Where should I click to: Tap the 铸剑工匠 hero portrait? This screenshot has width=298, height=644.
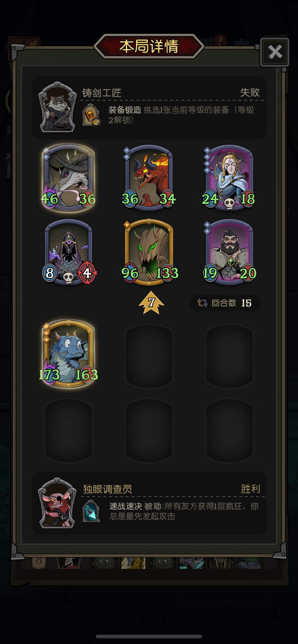(x=58, y=107)
